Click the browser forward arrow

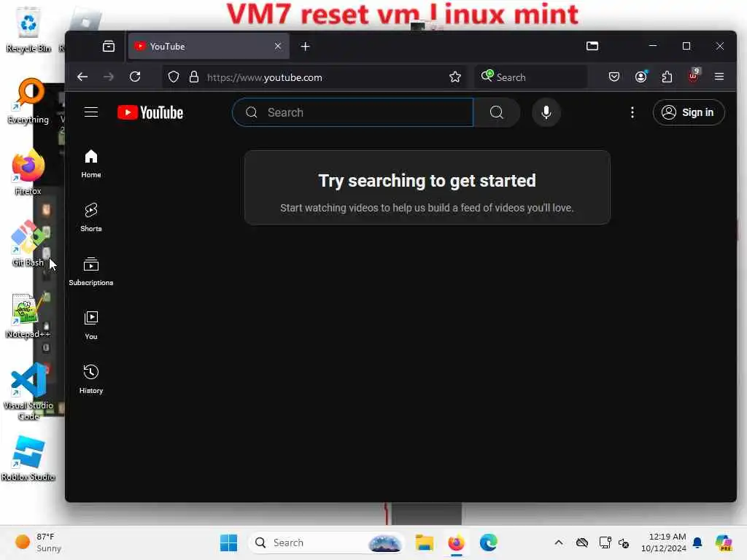point(109,77)
